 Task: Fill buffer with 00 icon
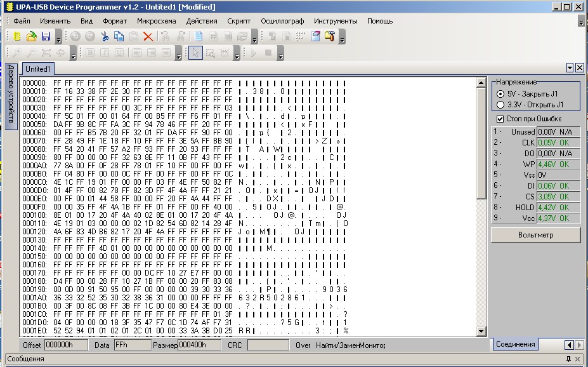(x=228, y=36)
